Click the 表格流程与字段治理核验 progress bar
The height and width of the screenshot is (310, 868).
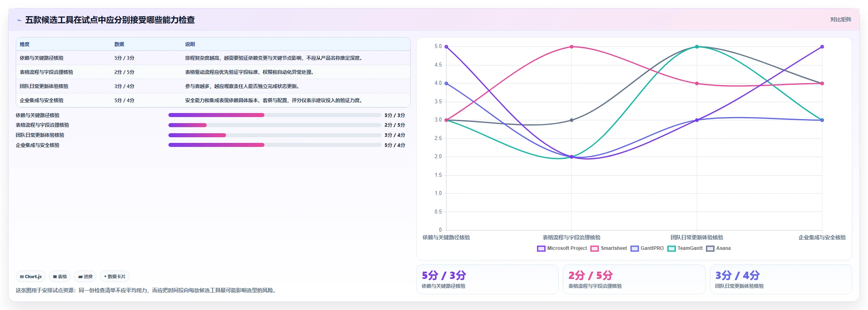click(275, 125)
